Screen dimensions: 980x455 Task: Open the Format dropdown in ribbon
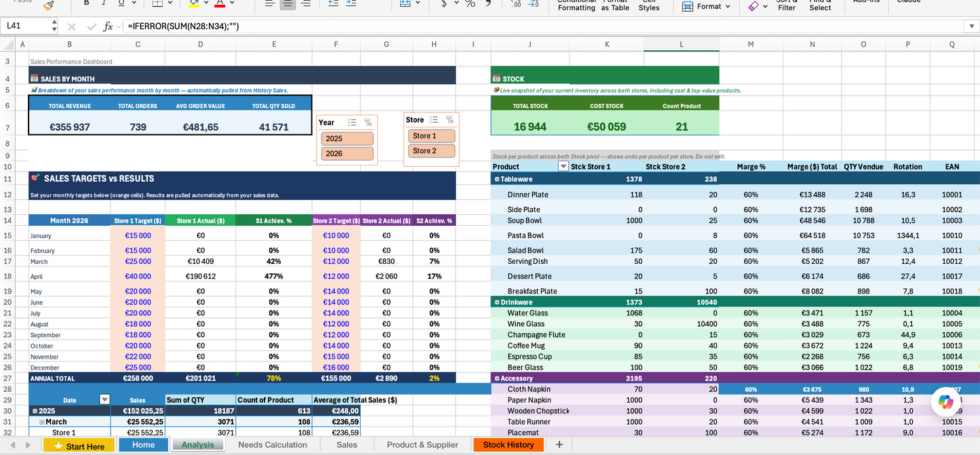[x=705, y=6]
